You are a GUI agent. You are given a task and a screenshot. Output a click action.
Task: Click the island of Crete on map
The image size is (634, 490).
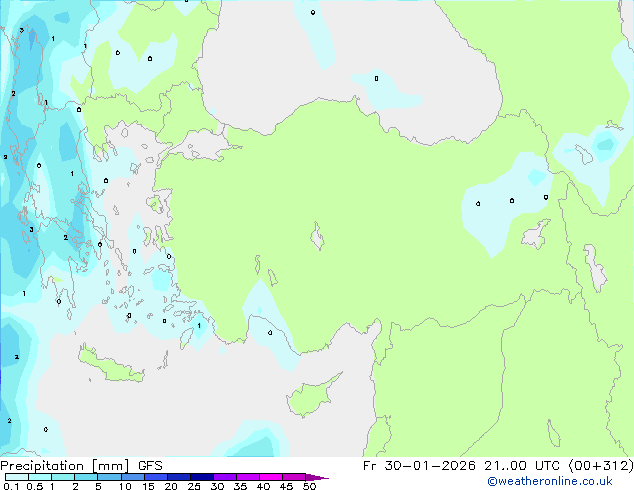(110, 365)
